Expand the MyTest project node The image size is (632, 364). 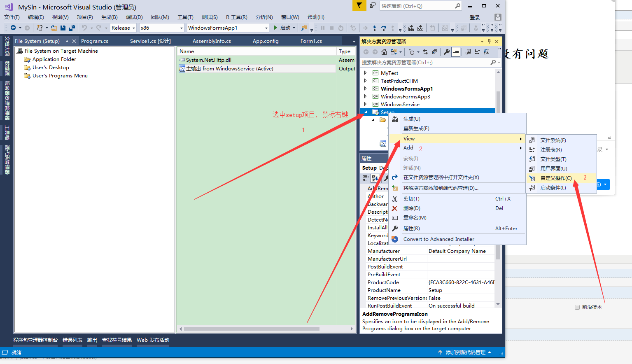[365, 73]
